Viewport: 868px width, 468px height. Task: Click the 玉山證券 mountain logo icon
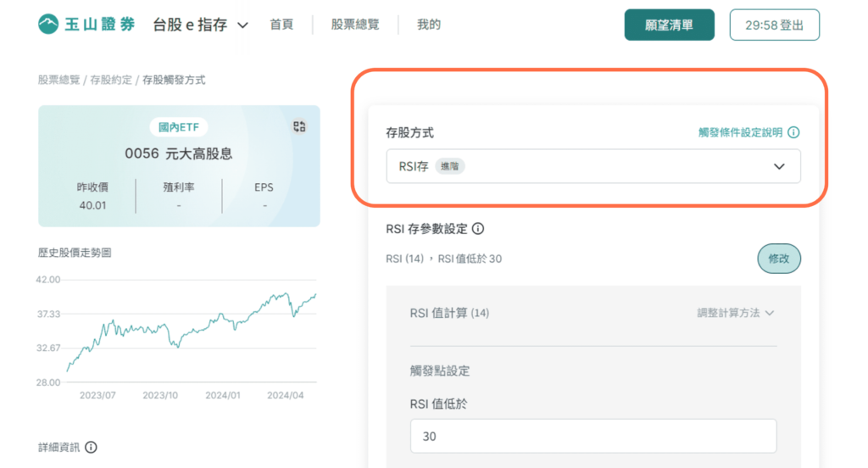pyautogui.click(x=48, y=25)
